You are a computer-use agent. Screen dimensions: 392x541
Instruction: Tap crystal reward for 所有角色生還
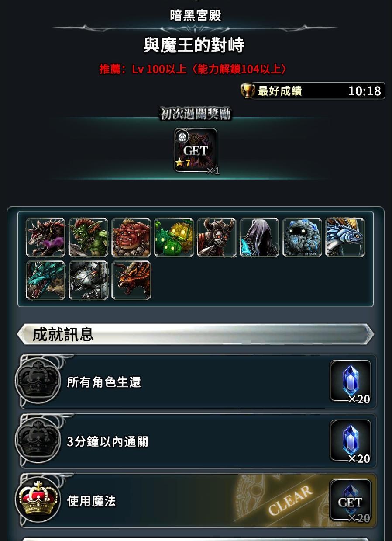(351, 381)
